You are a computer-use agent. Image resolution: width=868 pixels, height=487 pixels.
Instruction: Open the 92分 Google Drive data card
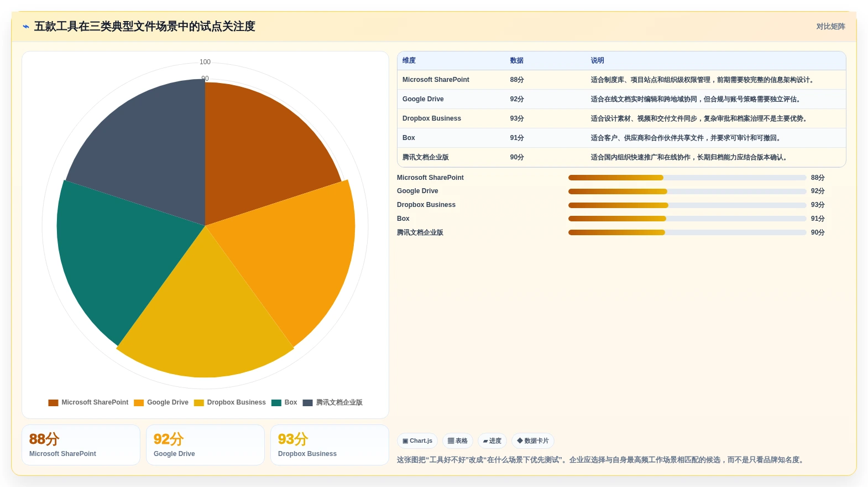pos(205,445)
